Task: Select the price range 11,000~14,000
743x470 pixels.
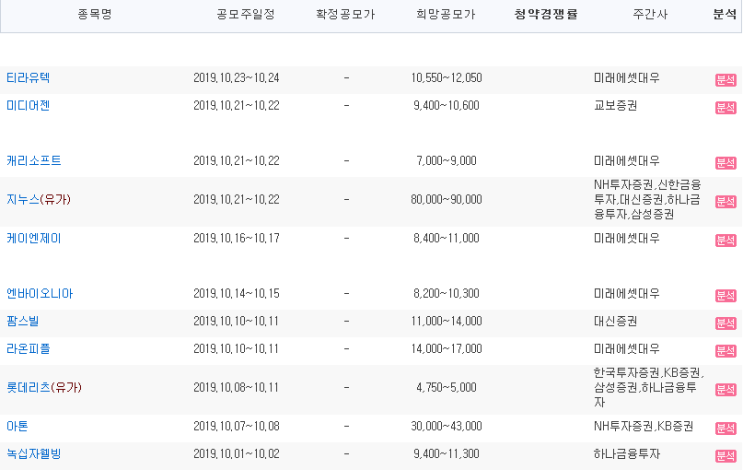Action: click(x=446, y=321)
